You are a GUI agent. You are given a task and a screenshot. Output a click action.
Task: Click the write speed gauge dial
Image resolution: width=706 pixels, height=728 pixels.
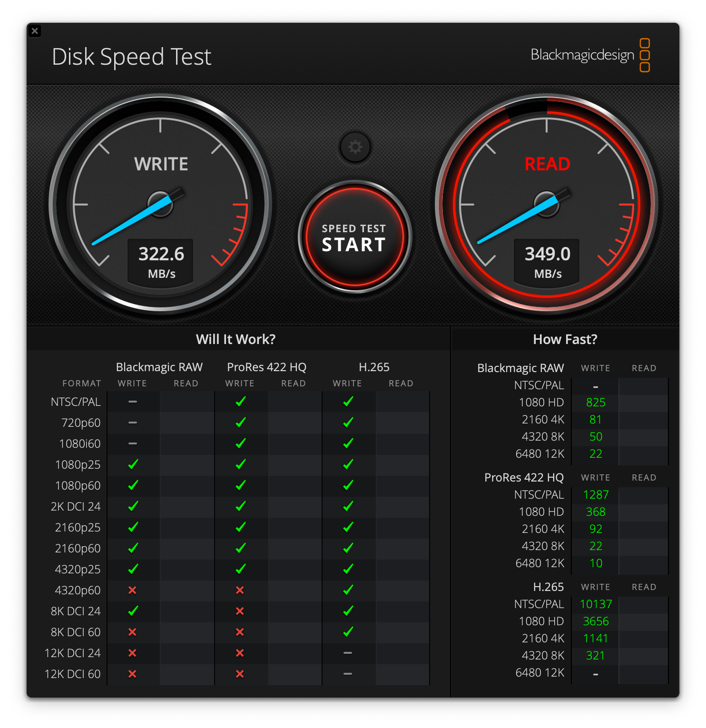[x=160, y=205]
